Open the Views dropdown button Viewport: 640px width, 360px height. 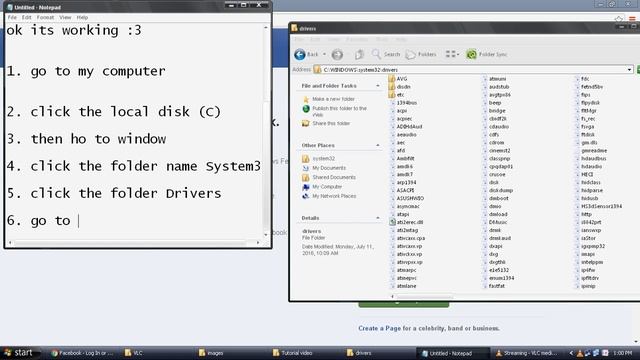[x=452, y=54]
